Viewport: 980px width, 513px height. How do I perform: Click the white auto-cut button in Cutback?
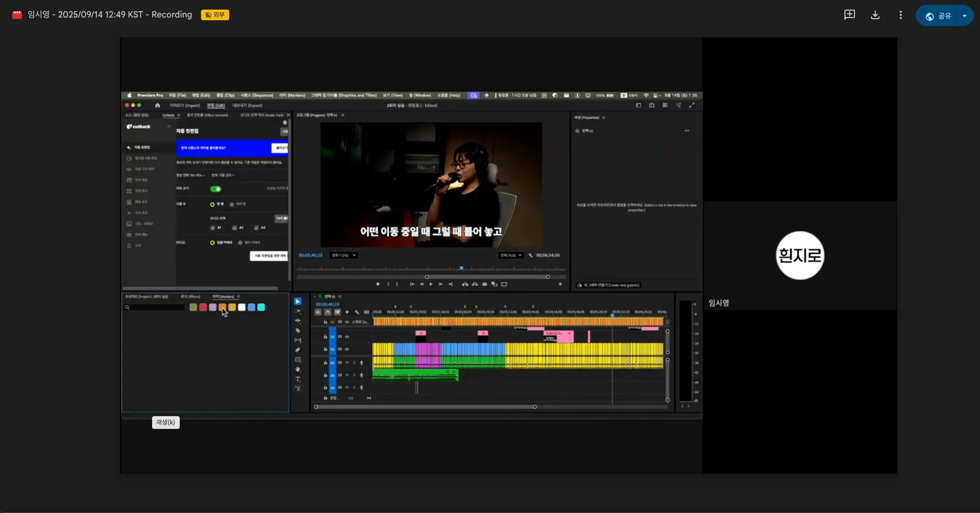coord(269,256)
